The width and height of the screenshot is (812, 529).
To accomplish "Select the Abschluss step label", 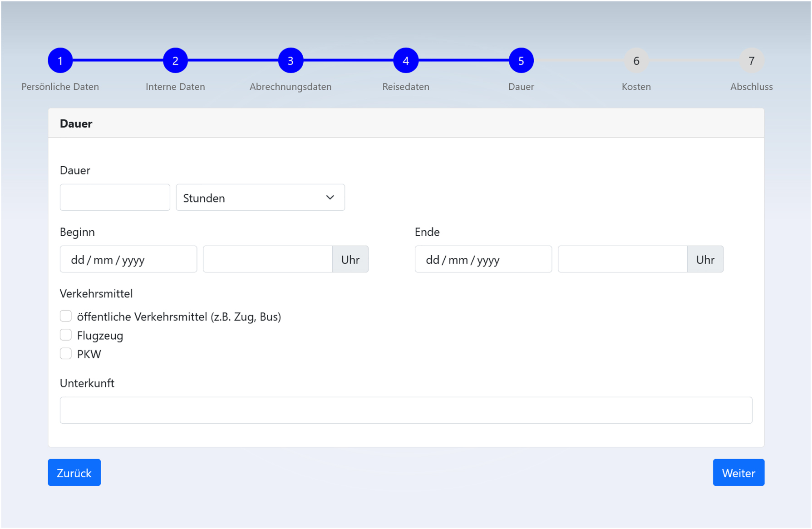I will (752, 86).
